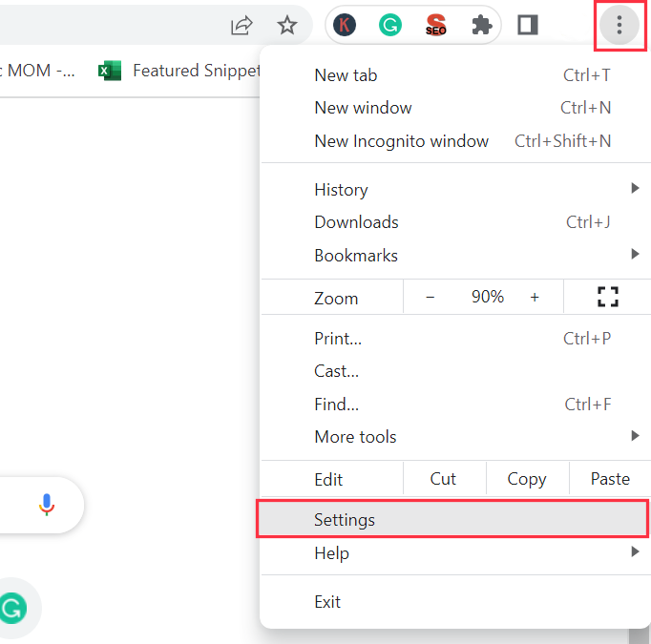The image size is (651, 644).
Task: Open the Extensions puzzle icon
Action: coord(482,25)
